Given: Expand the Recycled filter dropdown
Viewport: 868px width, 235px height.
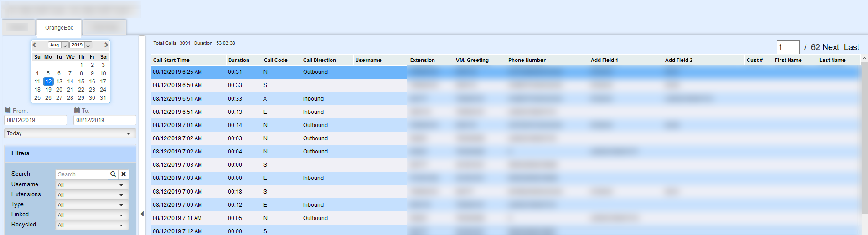Looking at the screenshot, I should click(x=92, y=225).
